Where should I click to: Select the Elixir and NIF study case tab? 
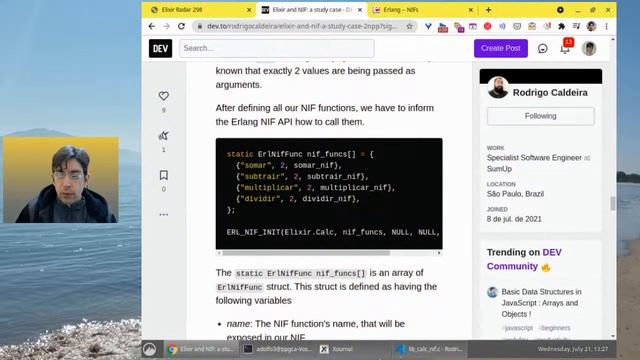[x=311, y=10]
